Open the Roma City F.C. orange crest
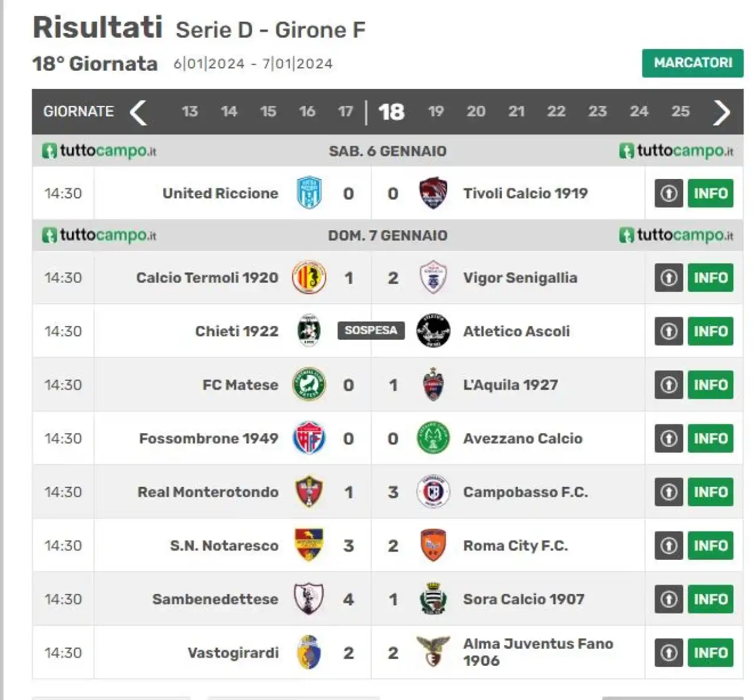754x700 pixels. click(x=433, y=545)
